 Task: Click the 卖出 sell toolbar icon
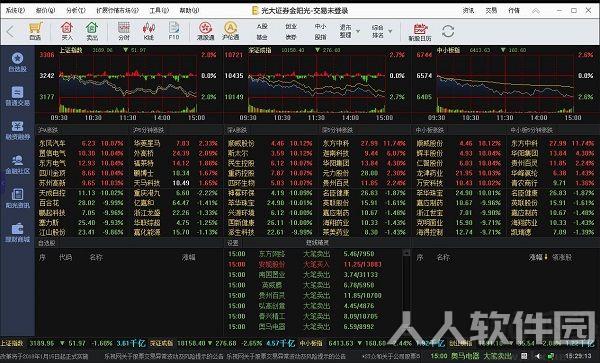pyautogui.click(x=92, y=31)
